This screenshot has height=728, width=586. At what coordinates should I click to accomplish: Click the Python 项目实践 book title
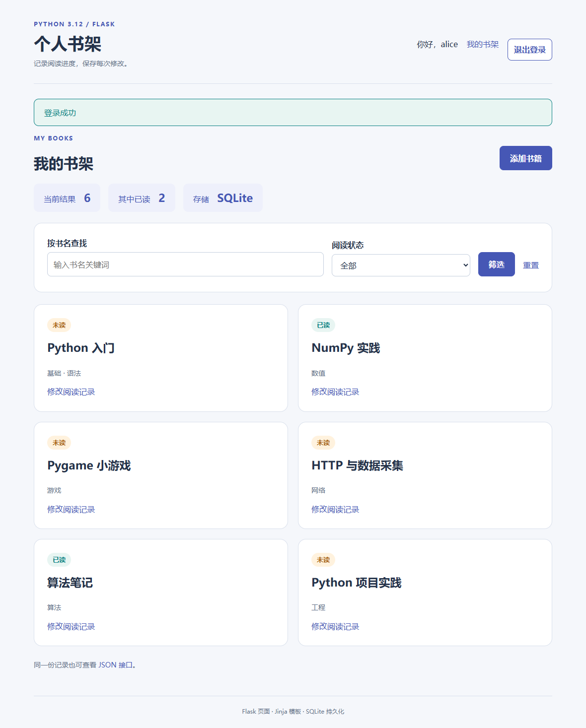357,583
